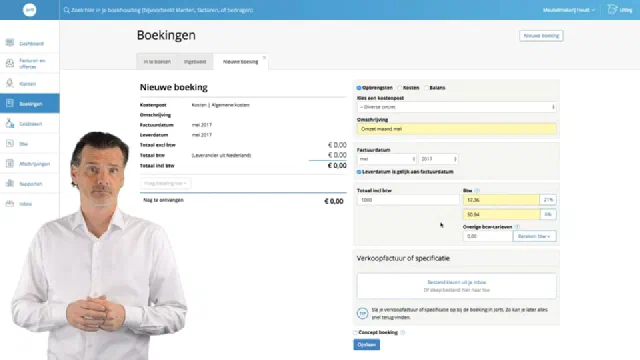640x360 pixels.
Task: Click the Totaal incl btw input
Action: (408, 200)
